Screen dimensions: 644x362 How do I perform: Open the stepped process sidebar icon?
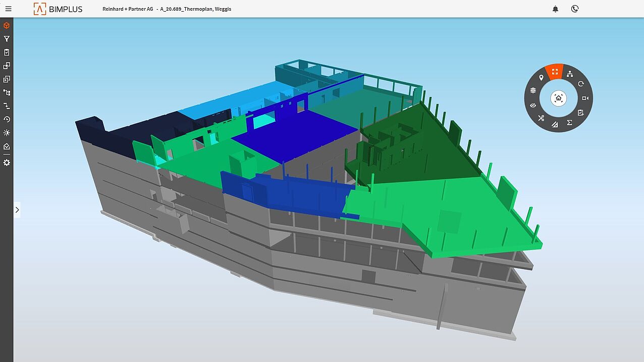pos(7,106)
